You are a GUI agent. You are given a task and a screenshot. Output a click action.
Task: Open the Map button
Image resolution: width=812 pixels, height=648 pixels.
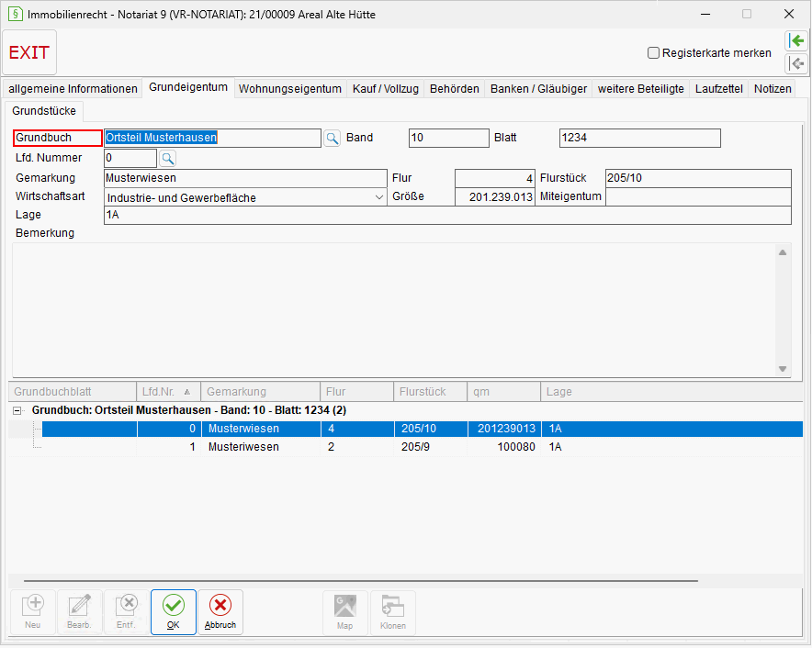344,612
